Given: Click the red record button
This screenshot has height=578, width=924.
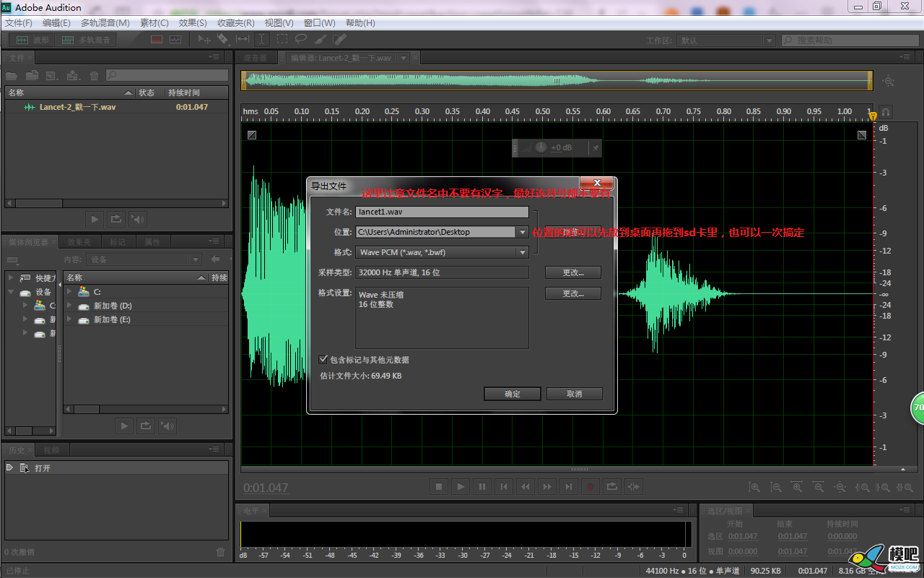Looking at the screenshot, I should tap(590, 487).
